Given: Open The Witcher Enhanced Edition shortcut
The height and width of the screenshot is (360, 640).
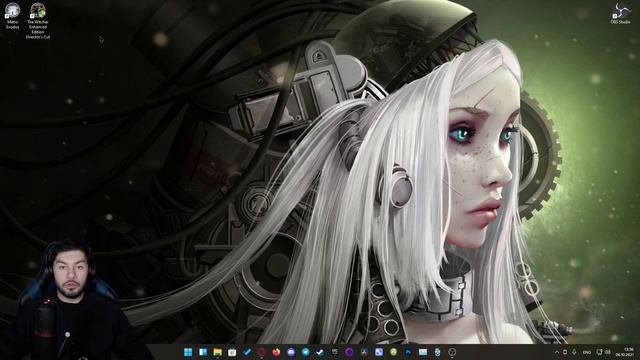Looking at the screenshot, I should [38, 20].
